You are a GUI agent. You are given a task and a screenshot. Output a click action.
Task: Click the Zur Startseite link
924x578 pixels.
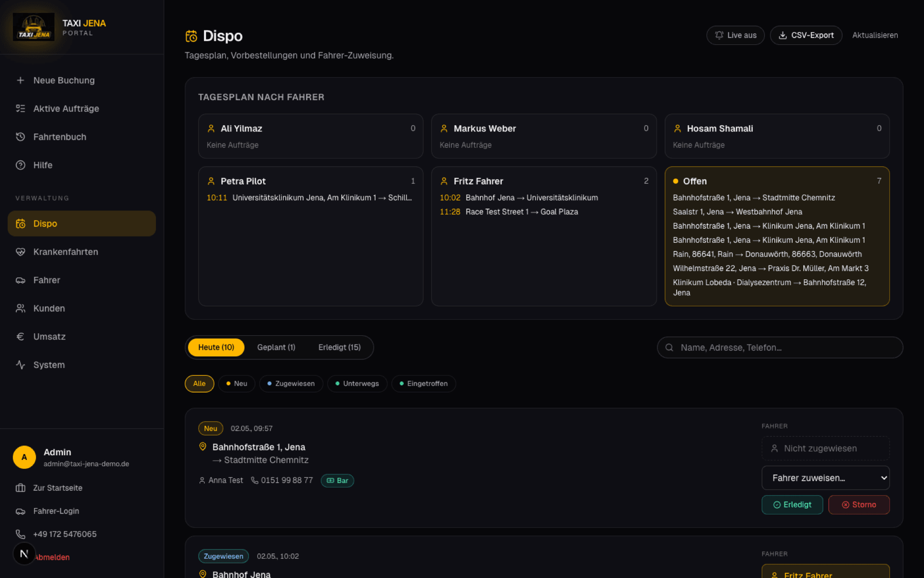click(58, 488)
